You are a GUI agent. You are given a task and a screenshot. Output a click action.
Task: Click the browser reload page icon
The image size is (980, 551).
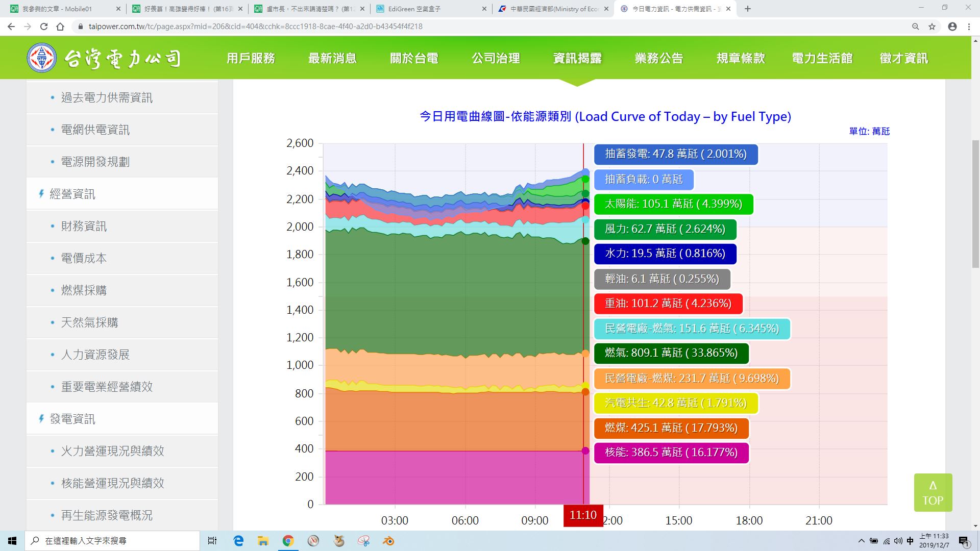[x=44, y=27]
